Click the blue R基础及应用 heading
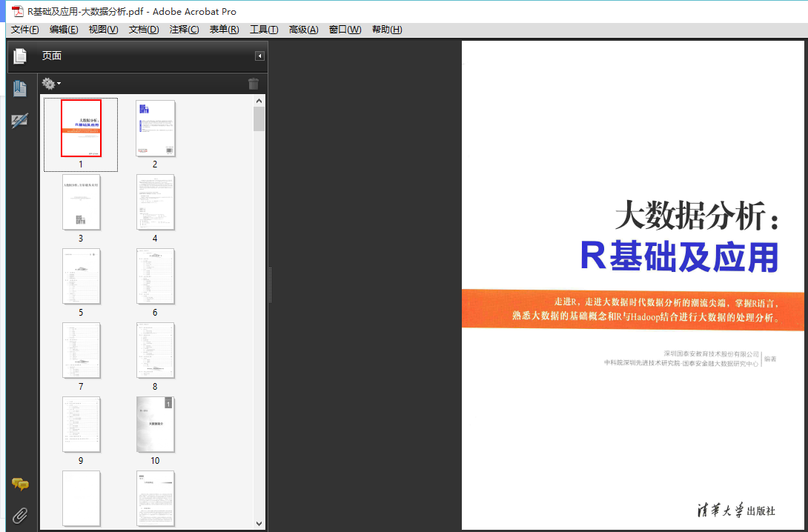 coord(679,256)
